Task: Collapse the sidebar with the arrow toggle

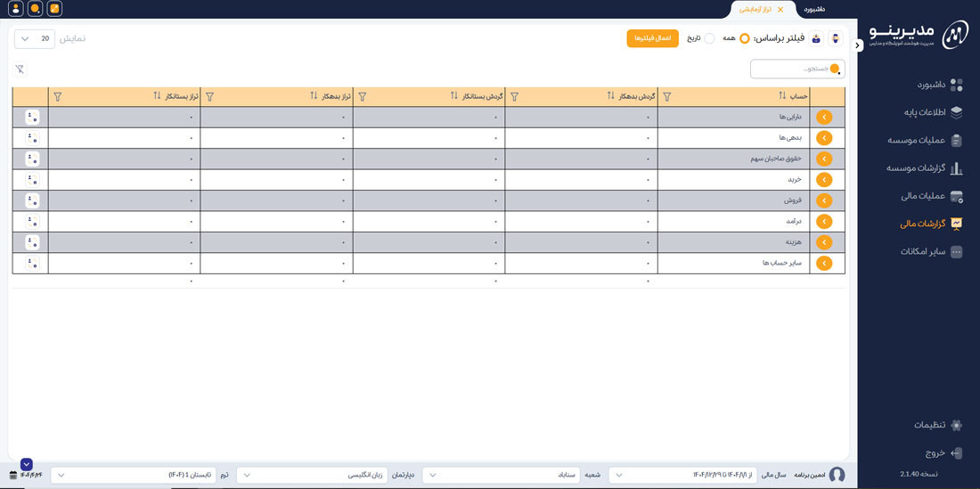Action: tap(858, 45)
